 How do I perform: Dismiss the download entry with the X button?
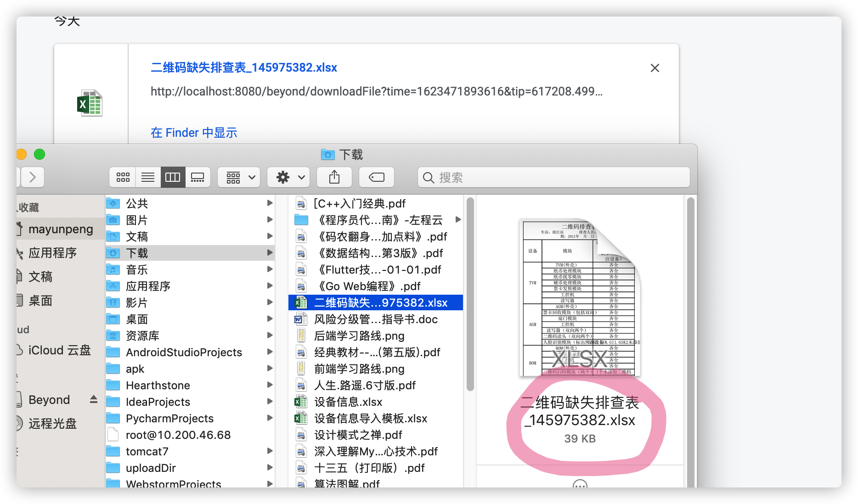pos(655,68)
